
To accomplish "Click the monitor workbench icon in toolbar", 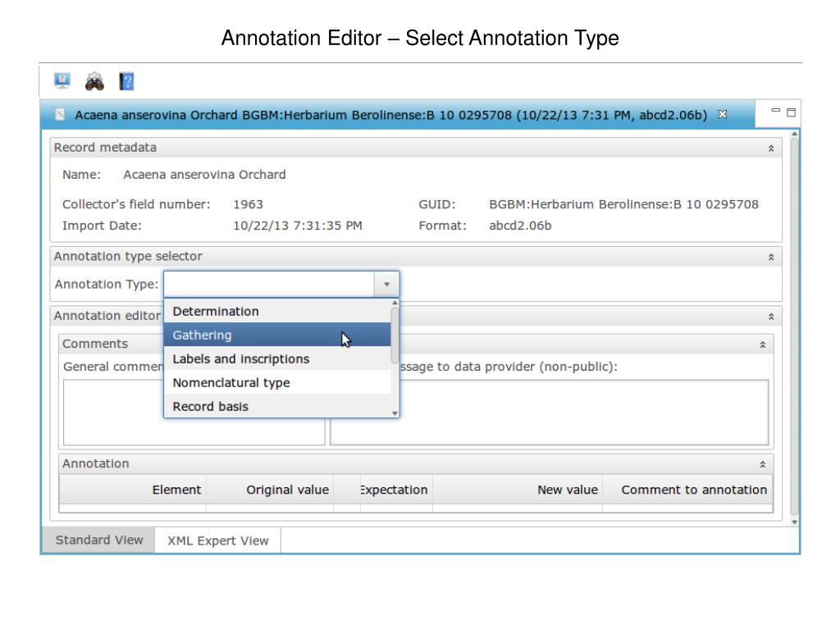I will (x=62, y=81).
